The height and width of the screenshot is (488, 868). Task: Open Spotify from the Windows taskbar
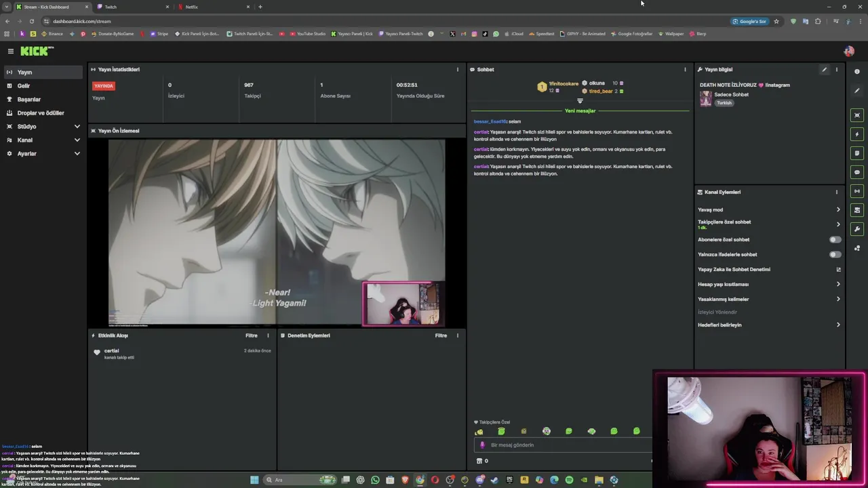569,480
